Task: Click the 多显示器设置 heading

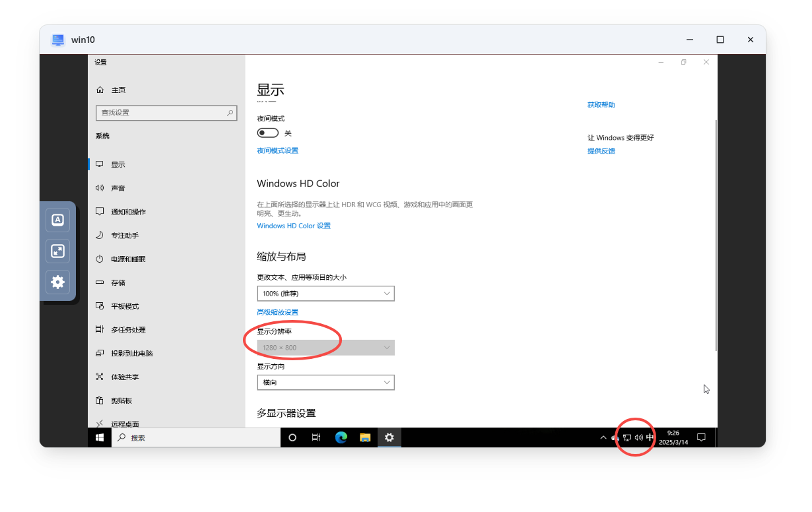Action: pos(287,413)
